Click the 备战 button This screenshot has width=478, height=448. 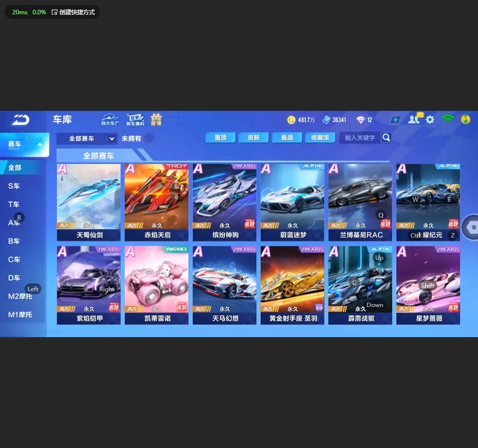point(287,138)
